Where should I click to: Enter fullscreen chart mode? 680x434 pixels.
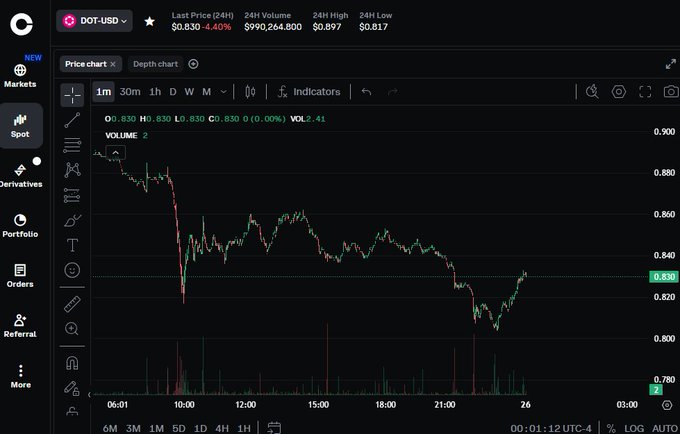coord(645,91)
